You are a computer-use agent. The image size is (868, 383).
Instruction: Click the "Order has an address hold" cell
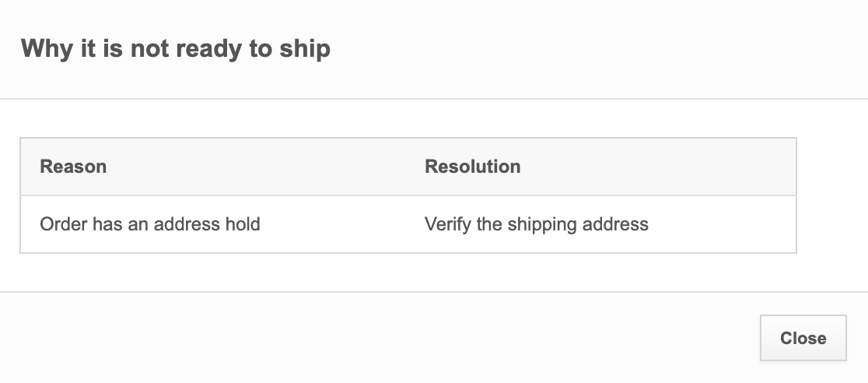click(150, 225)
